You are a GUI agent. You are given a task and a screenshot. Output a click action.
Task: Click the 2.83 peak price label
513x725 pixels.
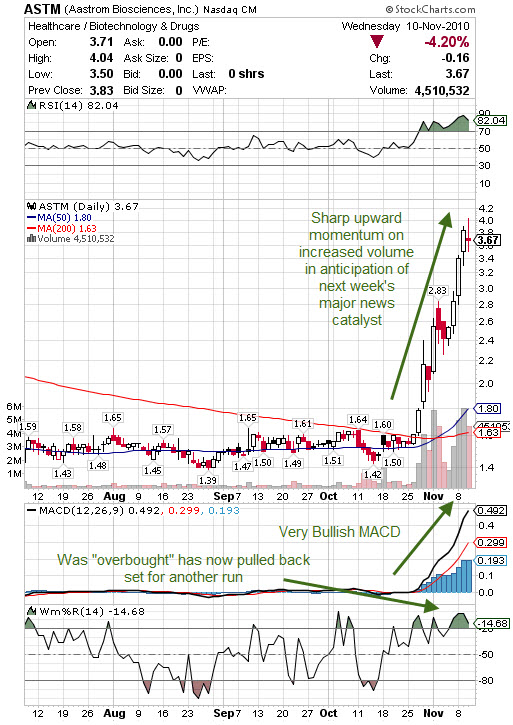tap(437, 290)
